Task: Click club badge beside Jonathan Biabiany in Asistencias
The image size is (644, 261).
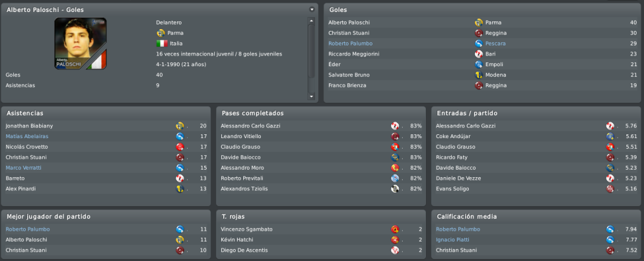Action: tap(180, 126)
